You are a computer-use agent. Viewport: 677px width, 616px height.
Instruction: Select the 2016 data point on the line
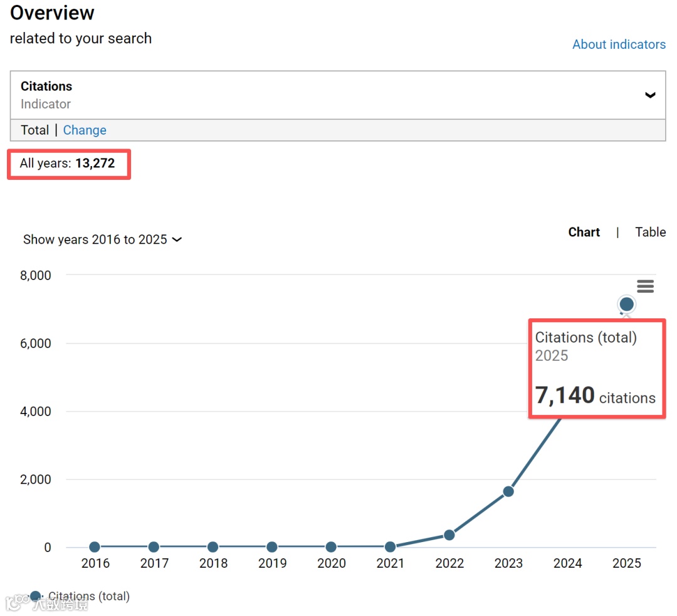point(95,547)
